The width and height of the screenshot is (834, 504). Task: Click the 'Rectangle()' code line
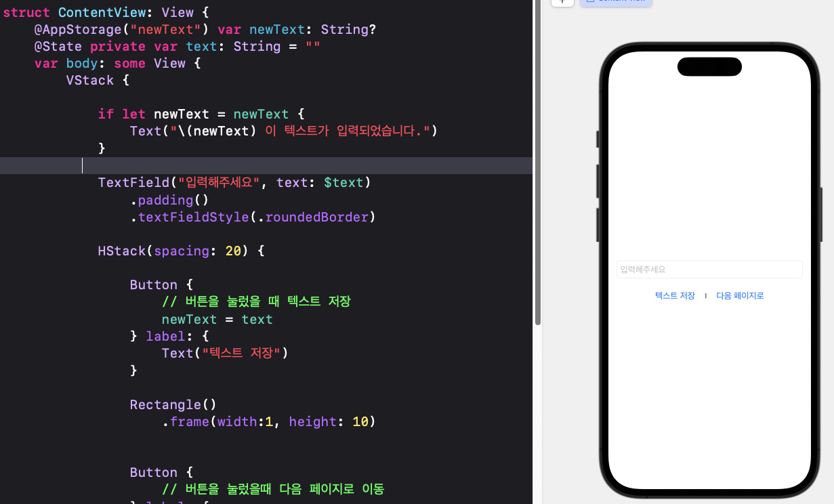[x=173, y=404]
